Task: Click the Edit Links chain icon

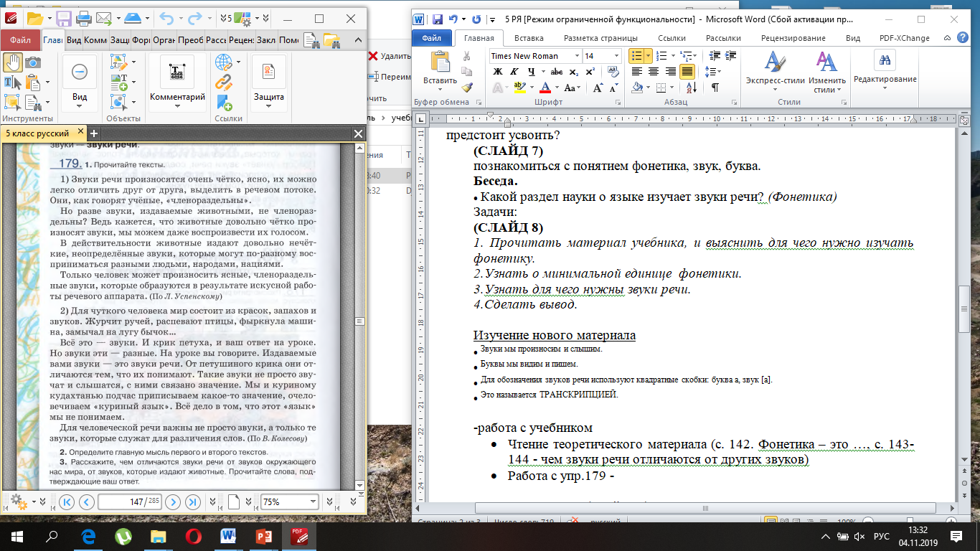Action: (x=224, y=82)
